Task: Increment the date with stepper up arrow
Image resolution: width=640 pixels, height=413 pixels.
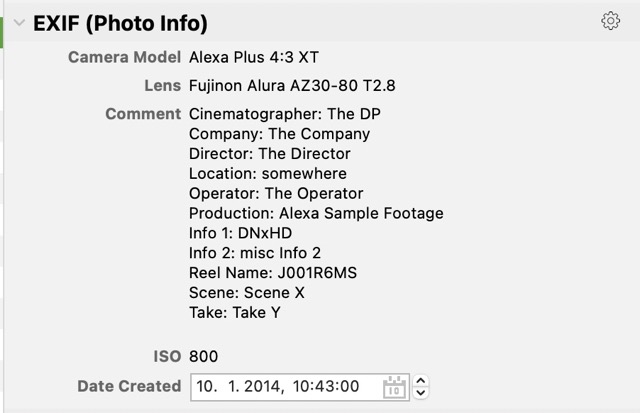Action: point(421,380)
